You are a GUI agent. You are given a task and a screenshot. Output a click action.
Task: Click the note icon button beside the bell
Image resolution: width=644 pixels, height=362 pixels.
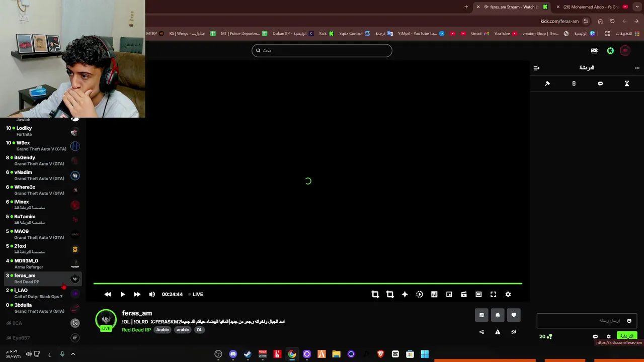pyautogui.click(x=481, y=315)
